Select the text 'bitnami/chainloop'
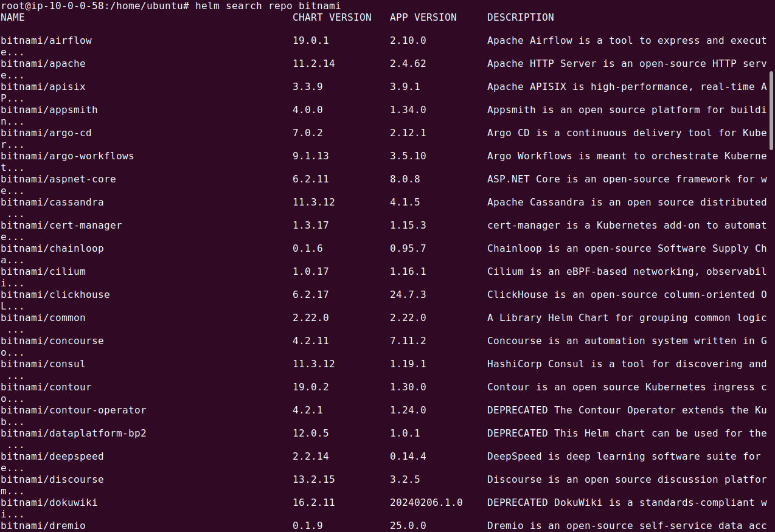Image resolution: width=775 pixels, height=532 pixels. pyautogui.click(x=52, y=249)
